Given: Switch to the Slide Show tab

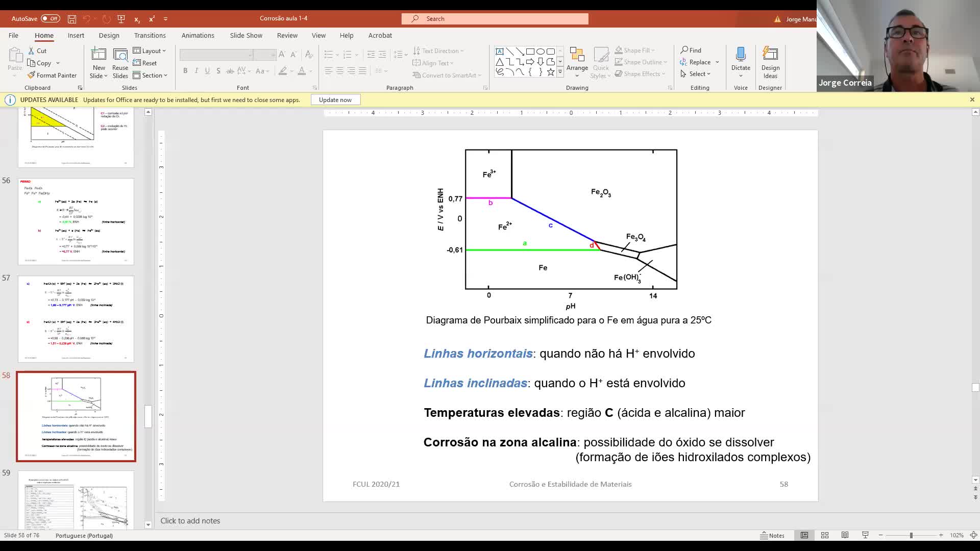Looking at the screenshot, I should 246,35.
